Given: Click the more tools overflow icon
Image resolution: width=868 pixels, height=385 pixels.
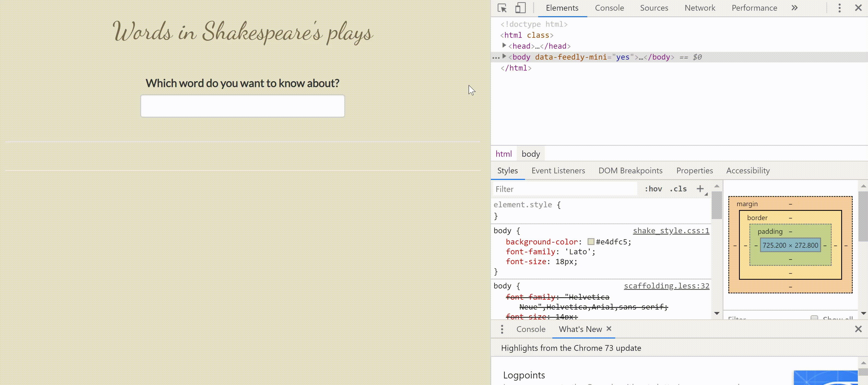Looking at the screenshot, I should pos(794,8).
